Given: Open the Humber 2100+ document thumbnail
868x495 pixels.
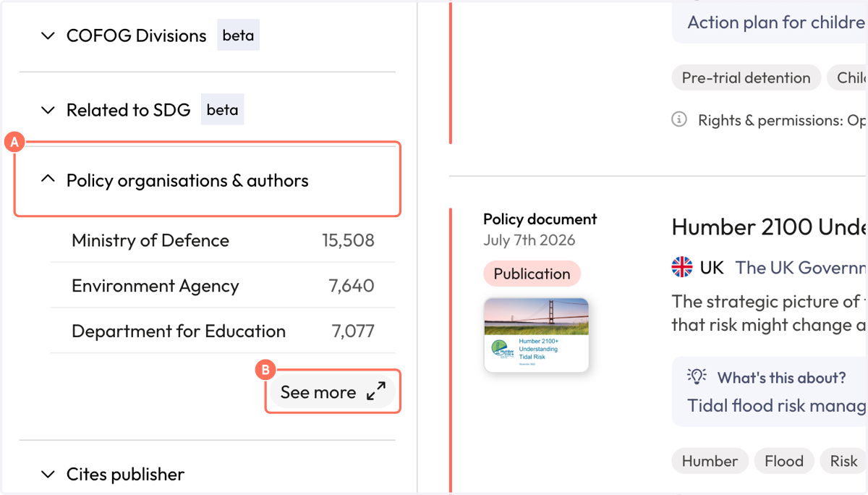Looking at the screenshot, I should (536, 335).
